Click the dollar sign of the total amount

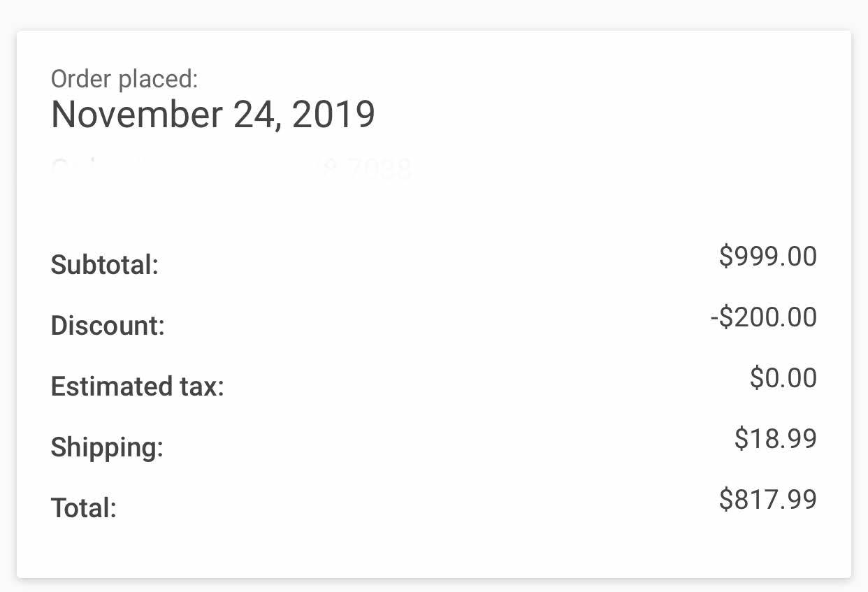pyautogui.click(x=725, y=500)
